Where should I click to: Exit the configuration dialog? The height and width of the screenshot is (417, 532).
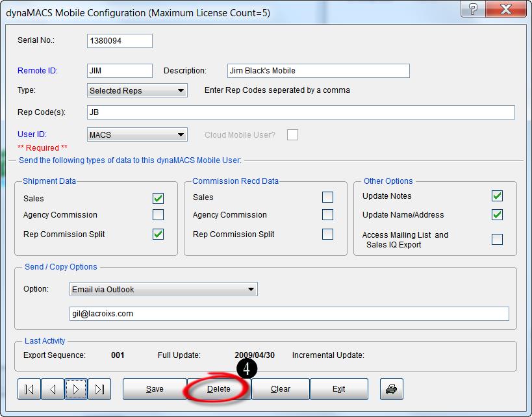339,389
